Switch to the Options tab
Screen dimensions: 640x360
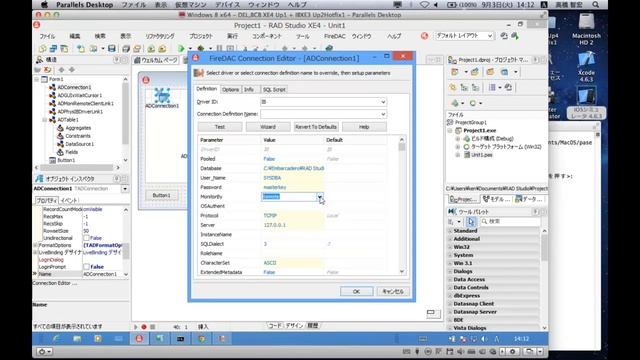coord(231,89)
